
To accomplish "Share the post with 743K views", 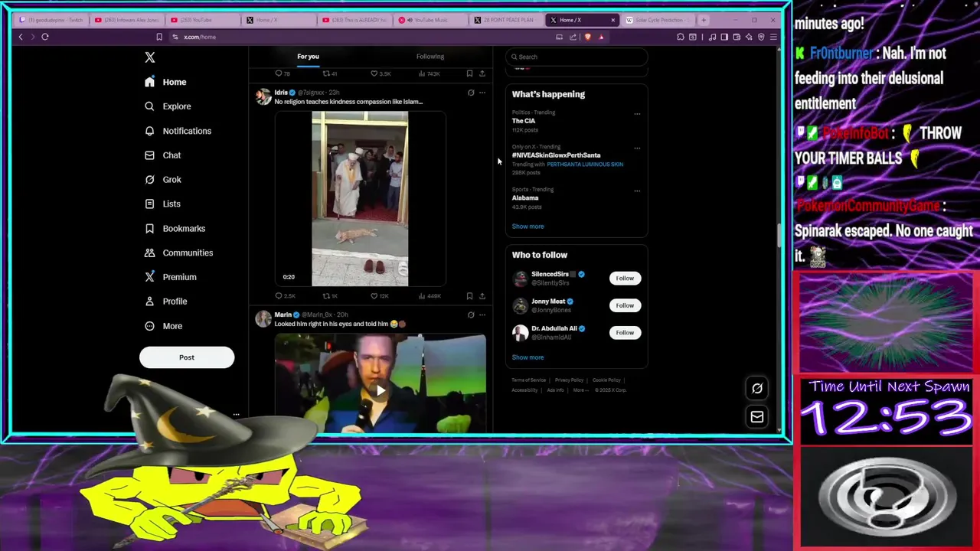I will [482, 73].
